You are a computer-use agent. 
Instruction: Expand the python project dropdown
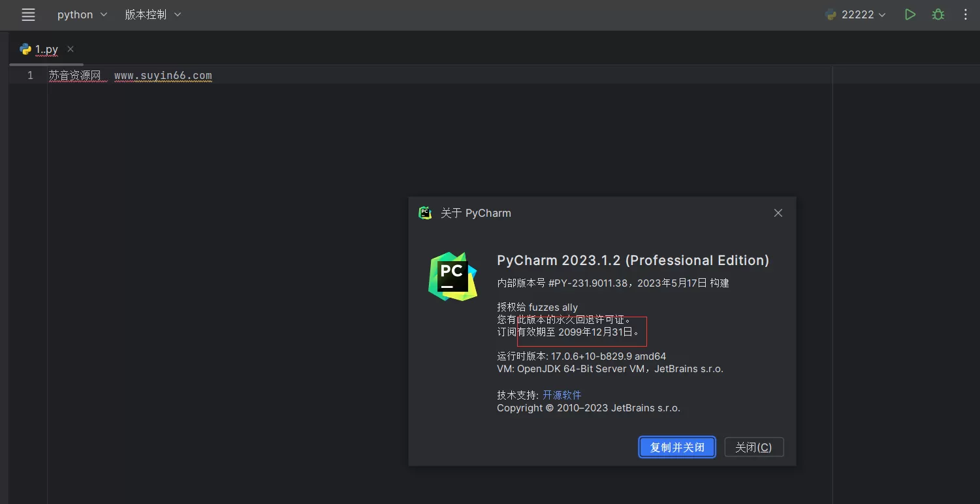tap(82, 14)
